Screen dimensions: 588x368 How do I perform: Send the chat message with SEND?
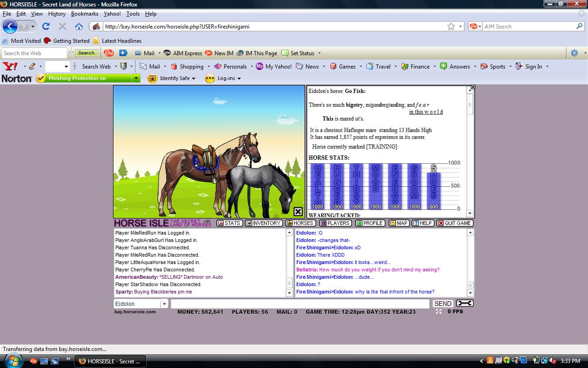click(443, 304)
